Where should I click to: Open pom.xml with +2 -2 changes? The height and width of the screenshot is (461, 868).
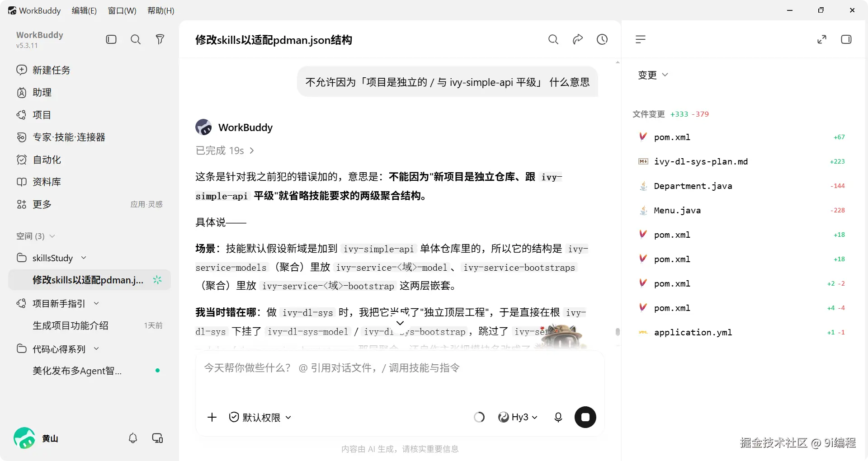point(741,283)
